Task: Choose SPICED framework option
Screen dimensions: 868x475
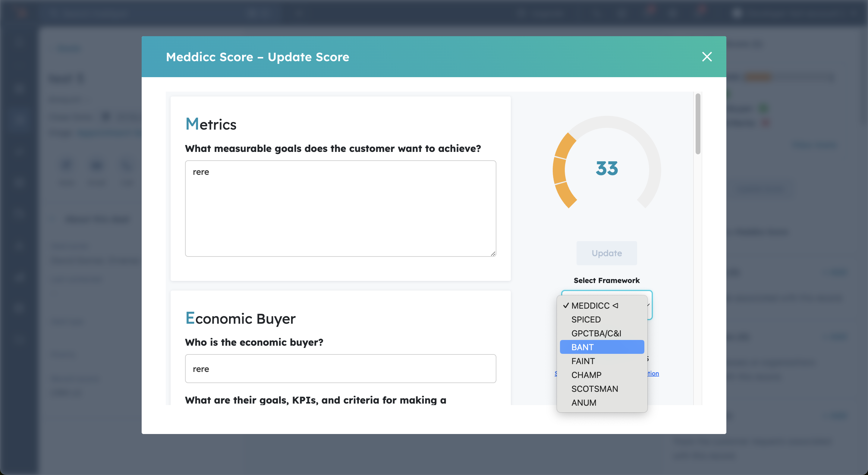Action: pyautogui.click(x=602, y=319)
